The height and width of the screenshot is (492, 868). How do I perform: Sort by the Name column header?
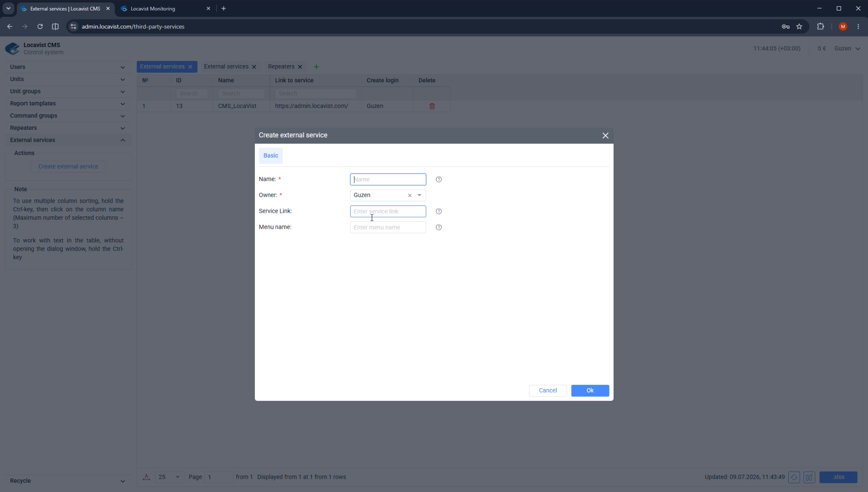[x=226, y=80]
